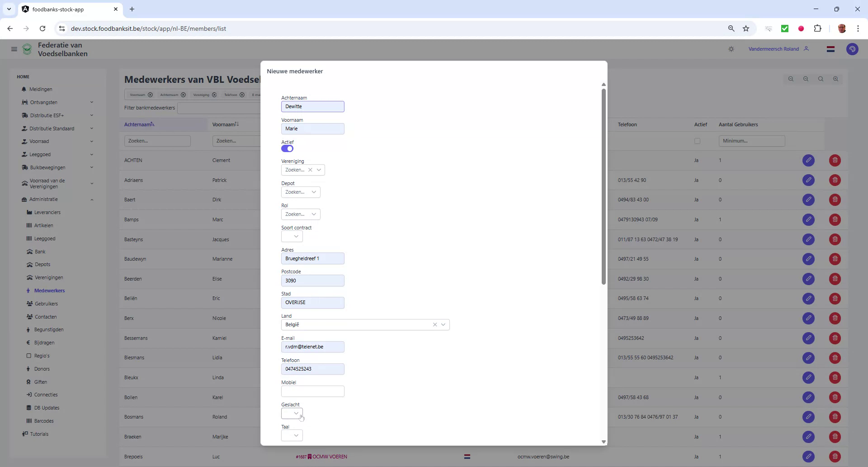Check the Actief filter checkbox in the list
The image size is (868, 467).
tap(697, 141)
